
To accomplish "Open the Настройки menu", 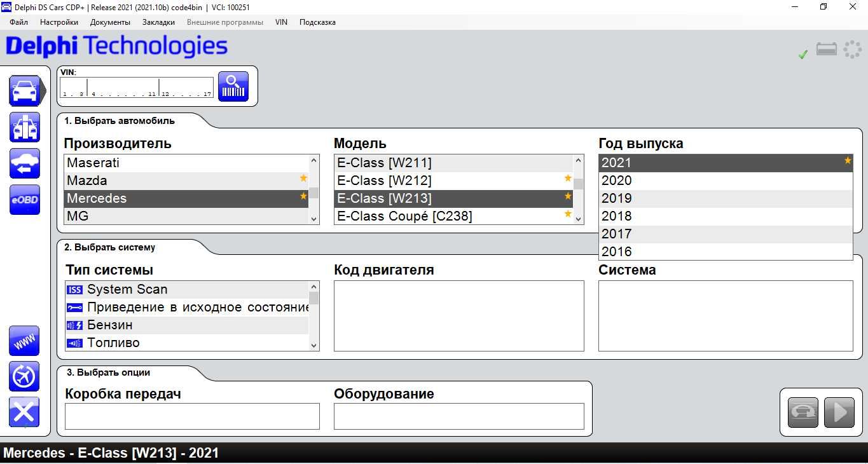I will tap(59, 22).
